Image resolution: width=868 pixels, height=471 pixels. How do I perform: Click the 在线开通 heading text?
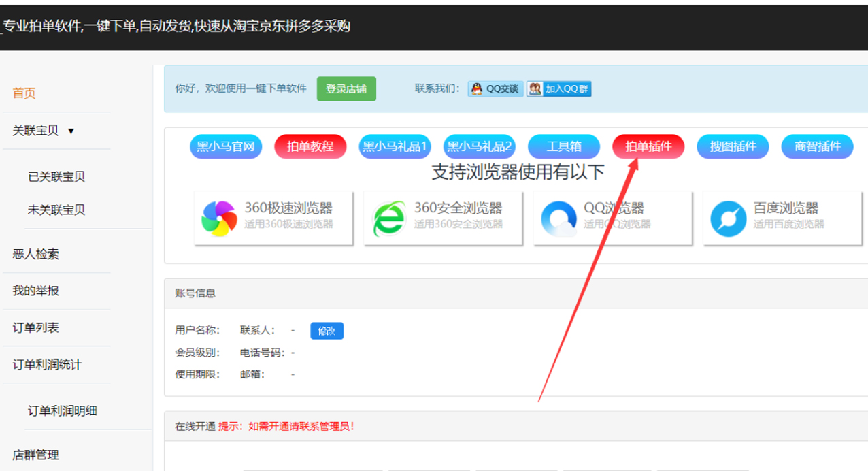click(195, 427)
